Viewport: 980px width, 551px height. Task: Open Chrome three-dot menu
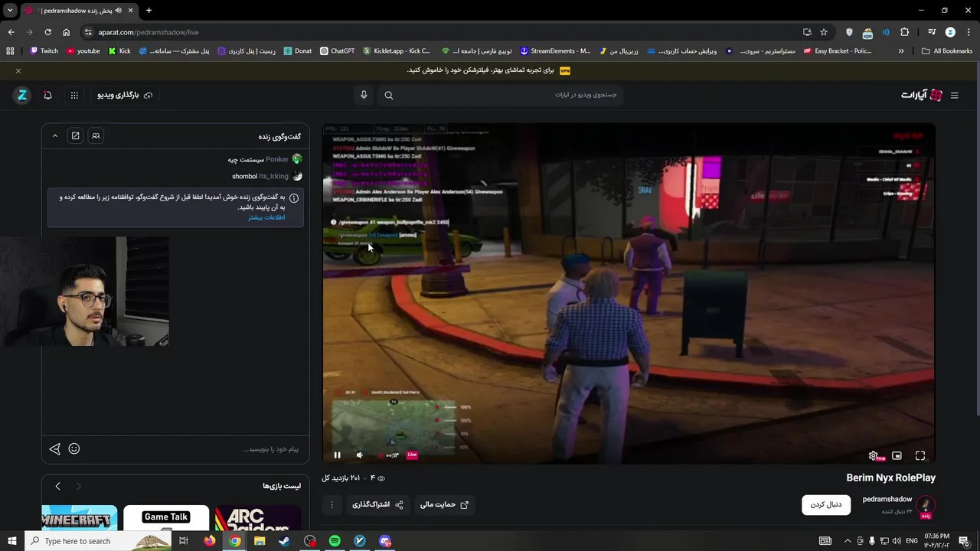pyautogui.click(x=969, y=32)
